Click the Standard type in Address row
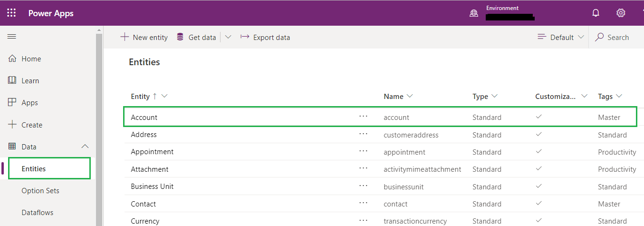Image resolution: width=644 pixels, height=226 pixels. [x=487, y=135]
